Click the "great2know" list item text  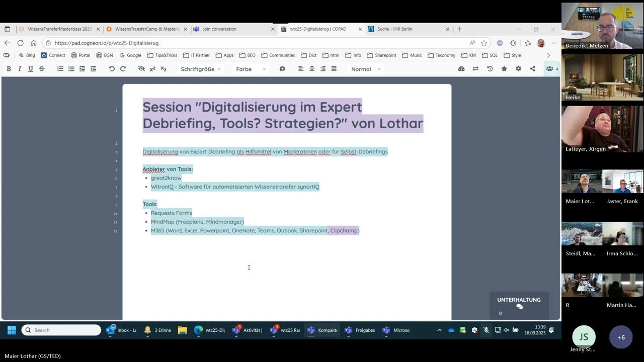click(x=166, y=178)
